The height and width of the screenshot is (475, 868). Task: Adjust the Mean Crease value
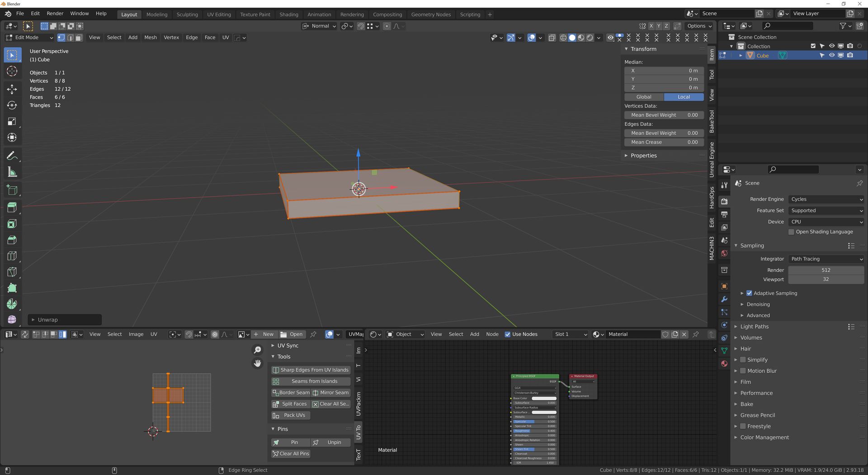point(664,142)
